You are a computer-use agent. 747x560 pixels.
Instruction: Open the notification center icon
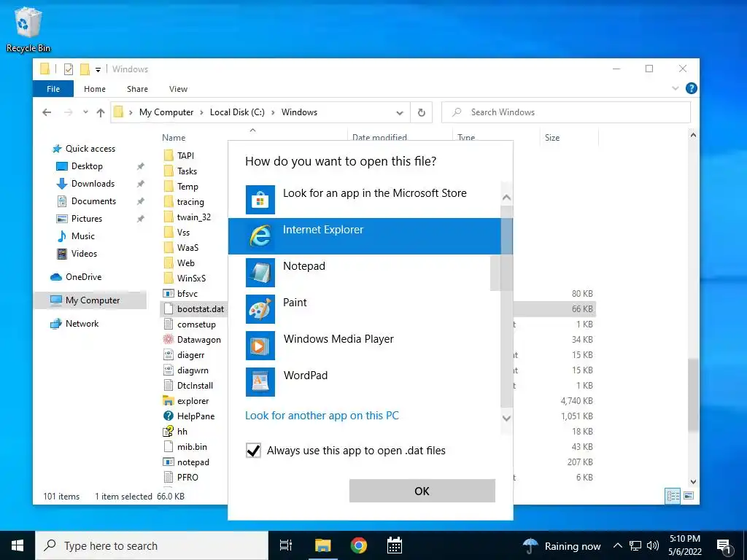(724, 546)
